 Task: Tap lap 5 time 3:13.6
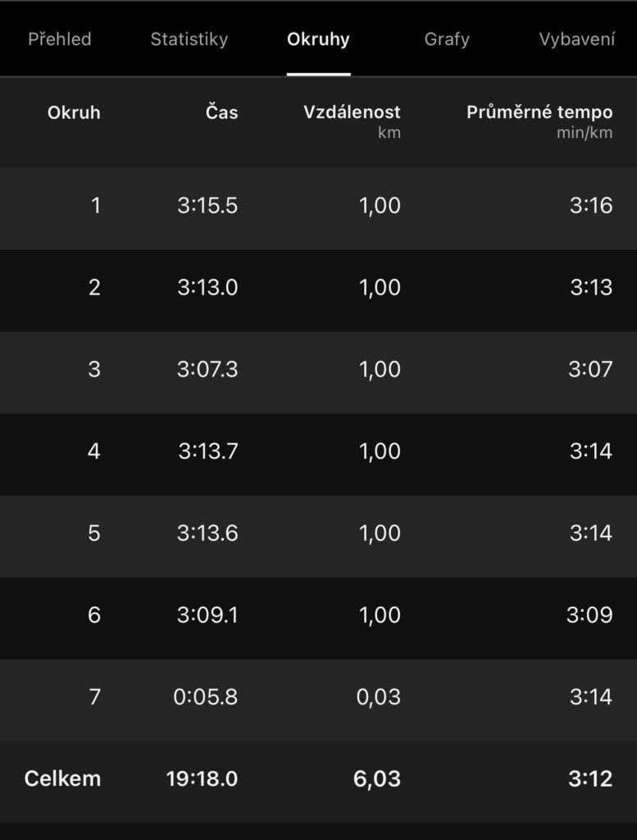coord(207,533)
